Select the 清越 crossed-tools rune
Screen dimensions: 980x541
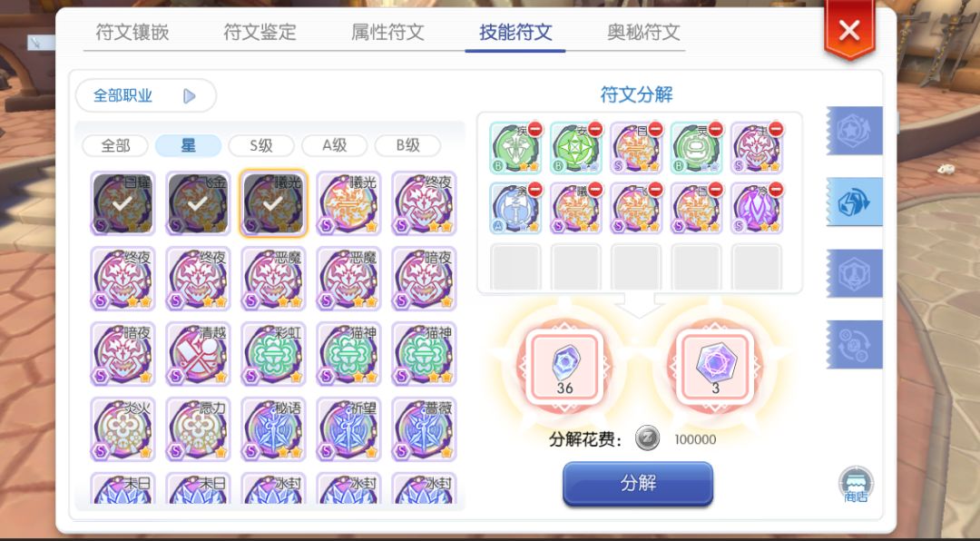(198, 354)
